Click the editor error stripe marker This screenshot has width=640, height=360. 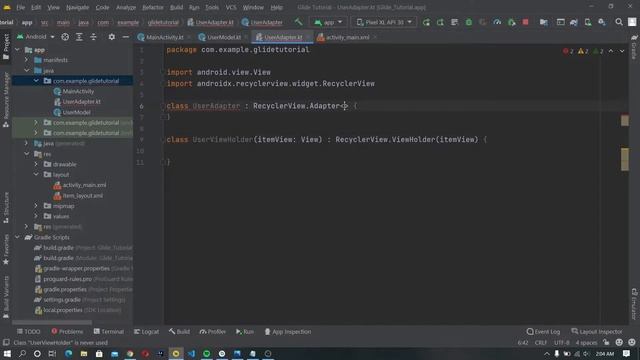(624, 120)
